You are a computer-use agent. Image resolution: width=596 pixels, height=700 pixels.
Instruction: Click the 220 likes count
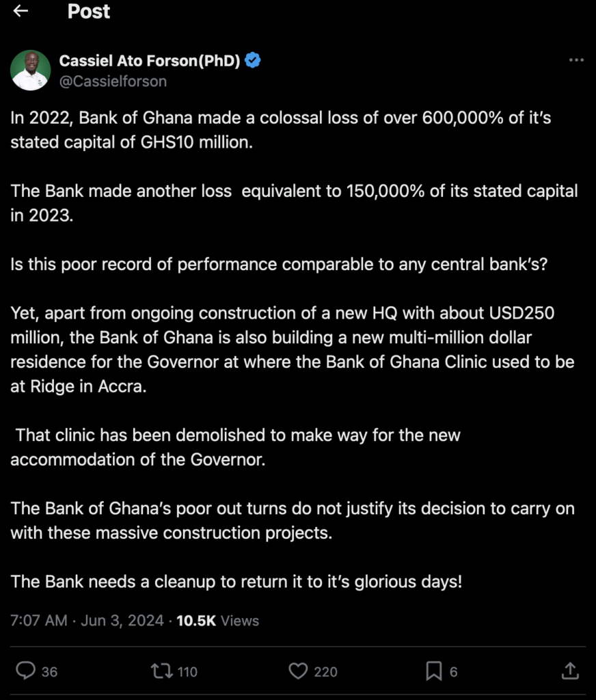[325, 672]
